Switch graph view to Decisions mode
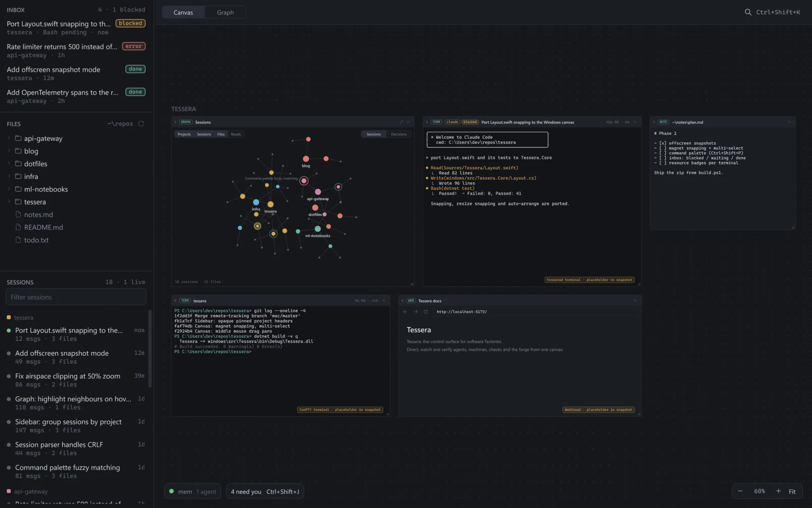The height and width of the screenshot is (508, 812). [399, 134]
